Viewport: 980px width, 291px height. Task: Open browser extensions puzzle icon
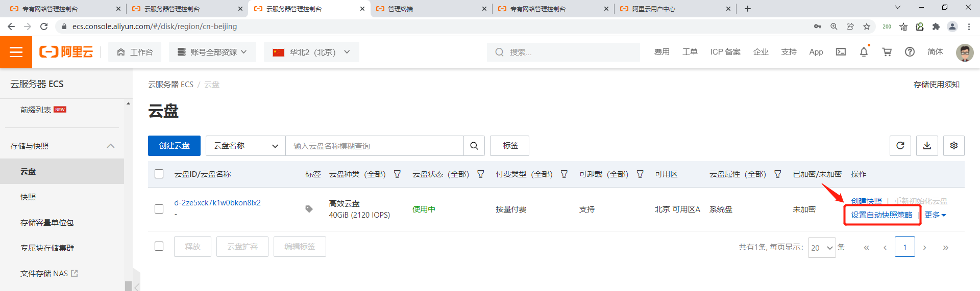click(936, 27)
